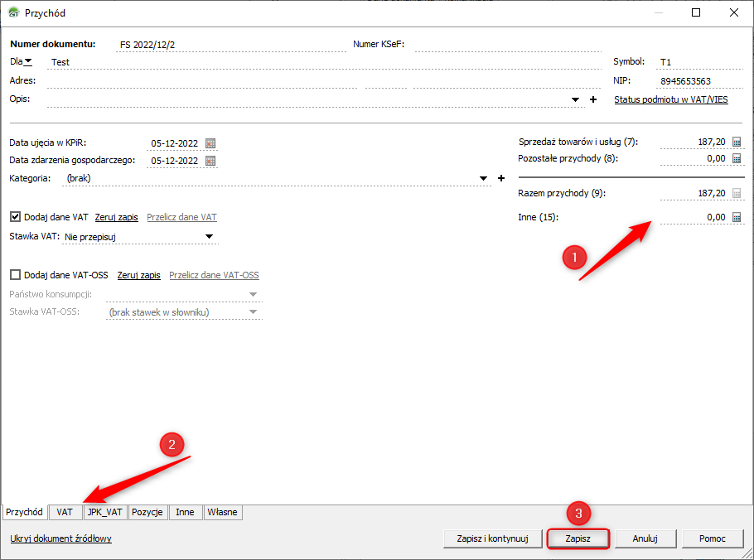Open calculator for Sprzedaż towarów i usług (7)
The image size is (754, 560).
coord(737,142)
